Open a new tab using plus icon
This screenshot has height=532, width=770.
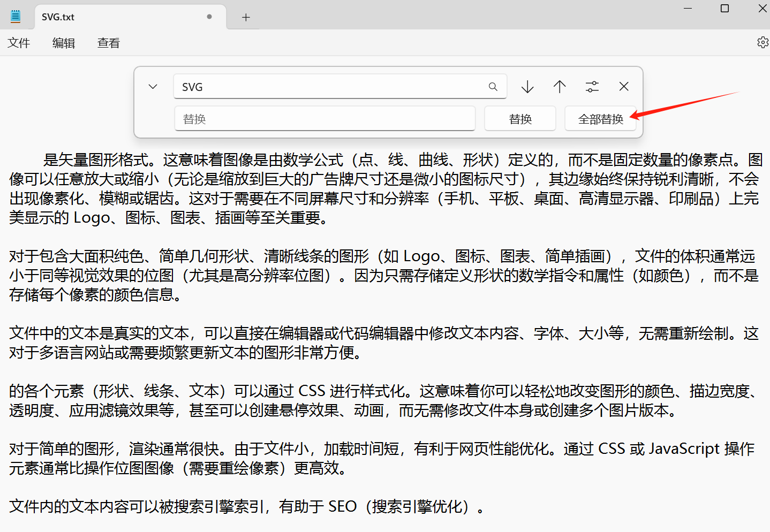tap(245, 17)
